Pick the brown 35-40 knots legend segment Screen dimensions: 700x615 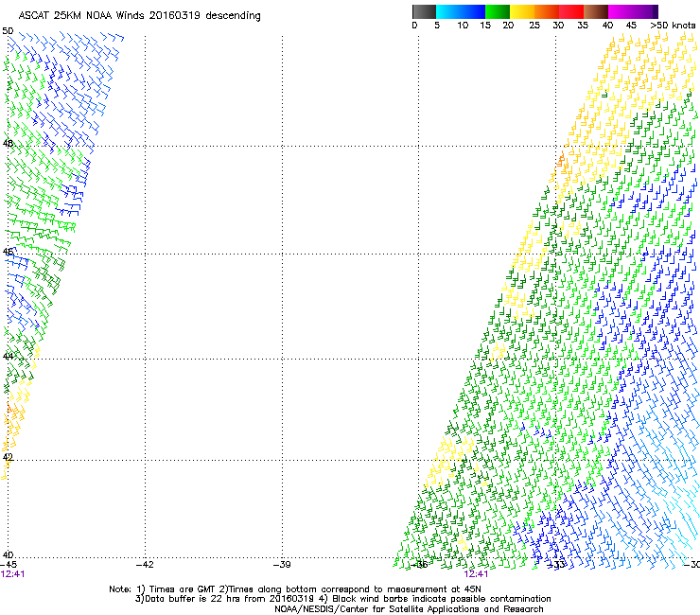(x=596, y=11)
